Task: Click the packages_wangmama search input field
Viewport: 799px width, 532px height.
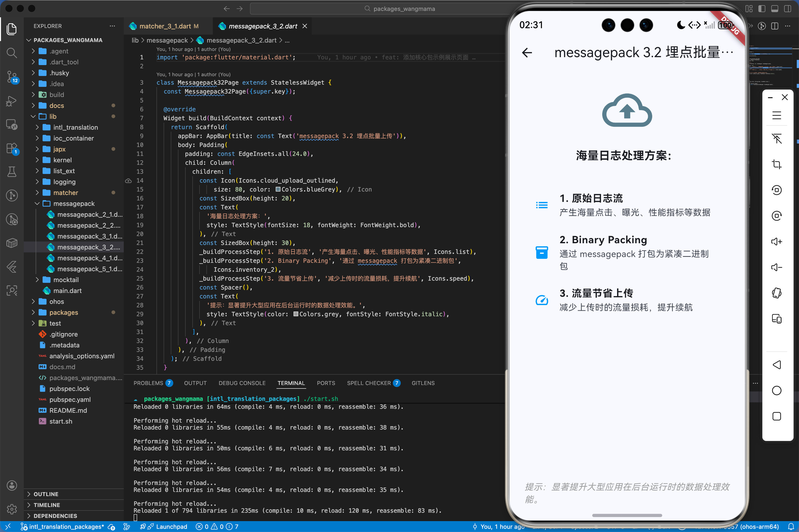Action: pos(403,8)
